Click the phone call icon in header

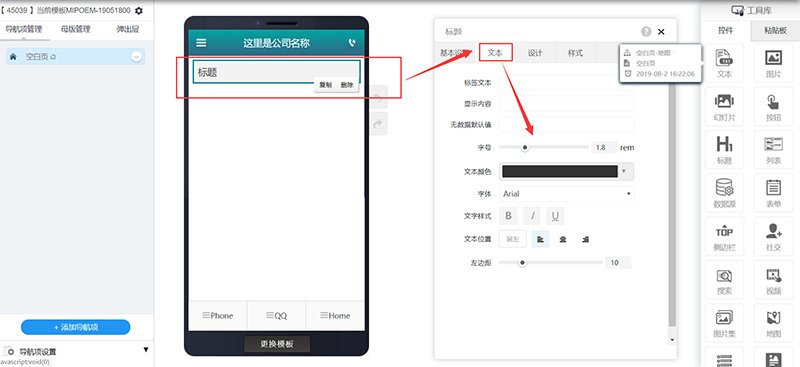[x=352, y=43]
